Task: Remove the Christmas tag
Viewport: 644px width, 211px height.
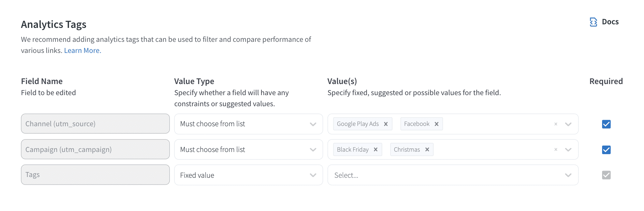Action: click(427, 149)
